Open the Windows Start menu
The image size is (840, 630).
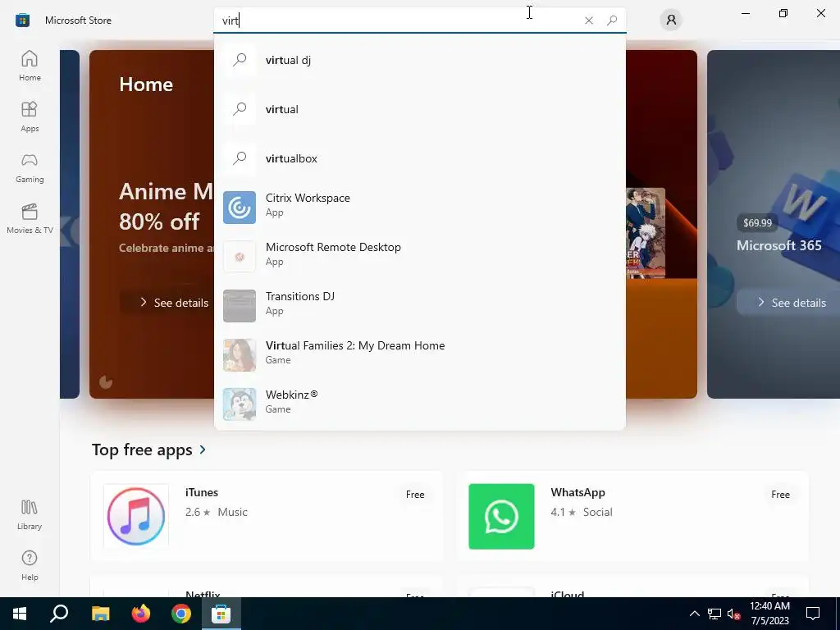coord(20,614)
